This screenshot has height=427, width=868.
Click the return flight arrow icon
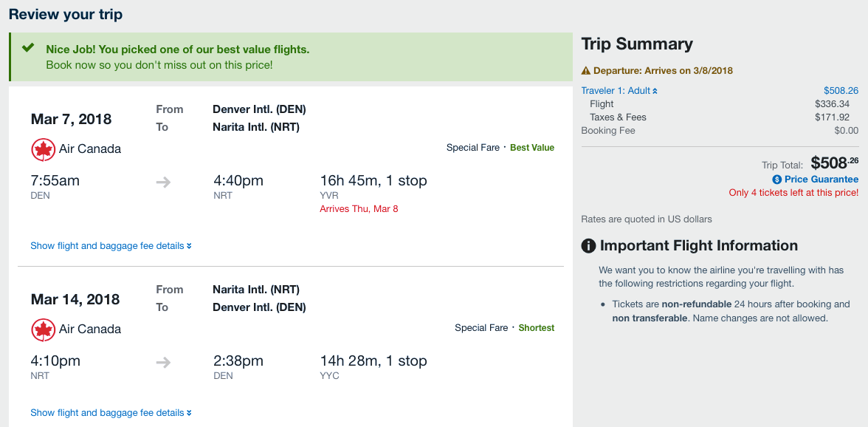point(164,362)
